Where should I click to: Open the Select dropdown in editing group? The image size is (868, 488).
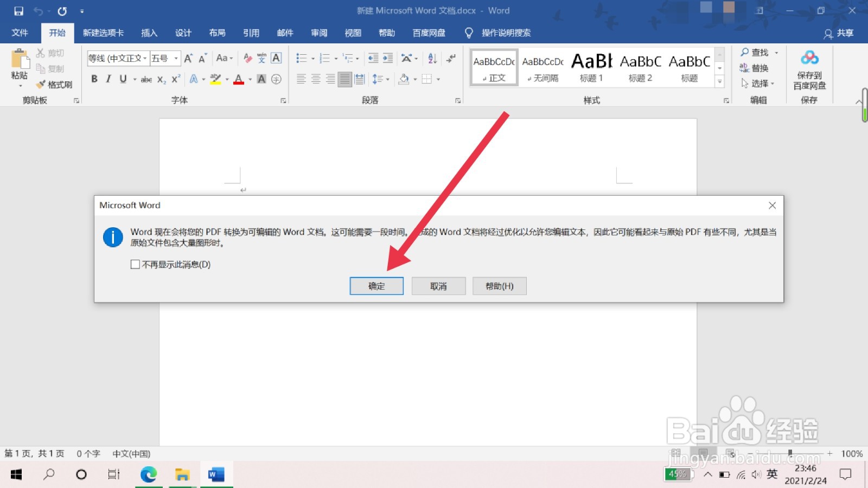758,84
